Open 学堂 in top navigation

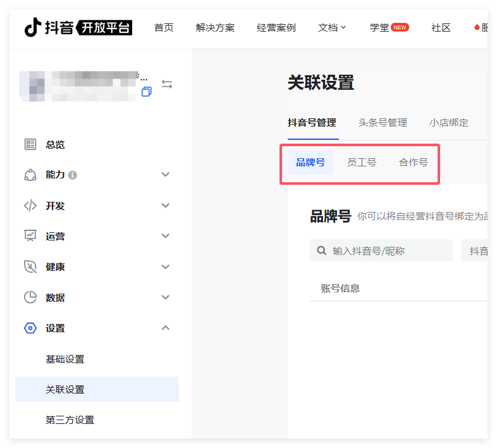pyautogui.click(x=379, y=28)
